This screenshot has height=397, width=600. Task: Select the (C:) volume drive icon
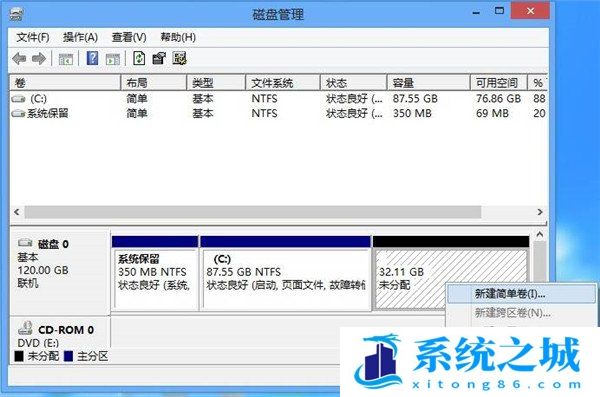coord(18,99)
